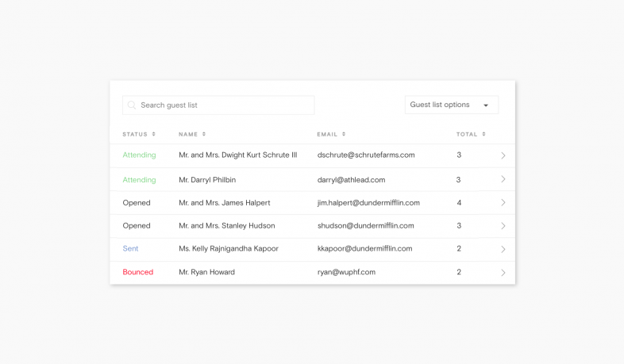Click the Attending status for Darryl Philbin
The height and width of the screenshot is (364, 624).
[139, 180]
